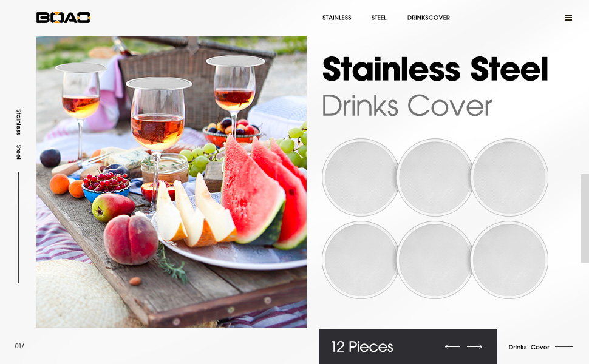Advance to next slide with right arrow
The image size is (589, 364).
(474, 347)
